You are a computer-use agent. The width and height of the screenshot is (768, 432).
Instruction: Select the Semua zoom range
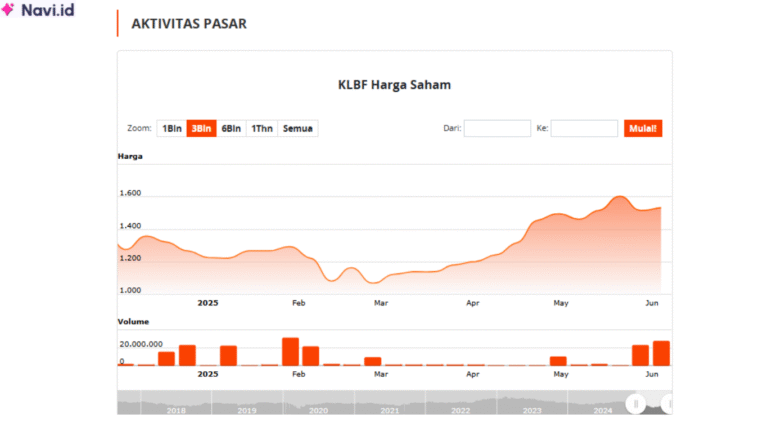[x=298, y=128]
